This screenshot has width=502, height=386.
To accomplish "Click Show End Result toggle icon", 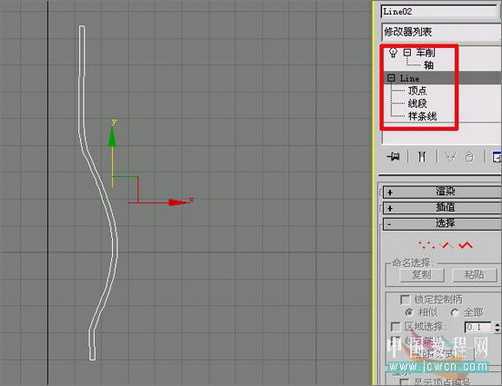I will point(422,156).
